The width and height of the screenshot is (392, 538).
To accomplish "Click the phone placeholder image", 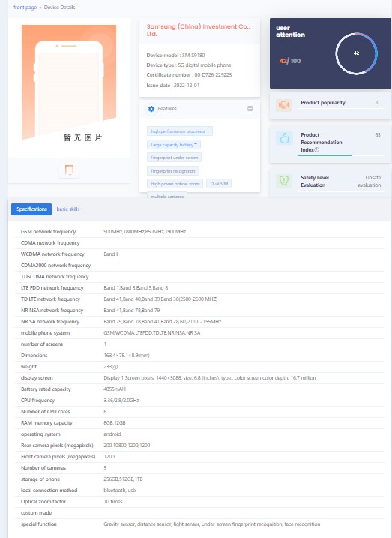I will (69, 83).
